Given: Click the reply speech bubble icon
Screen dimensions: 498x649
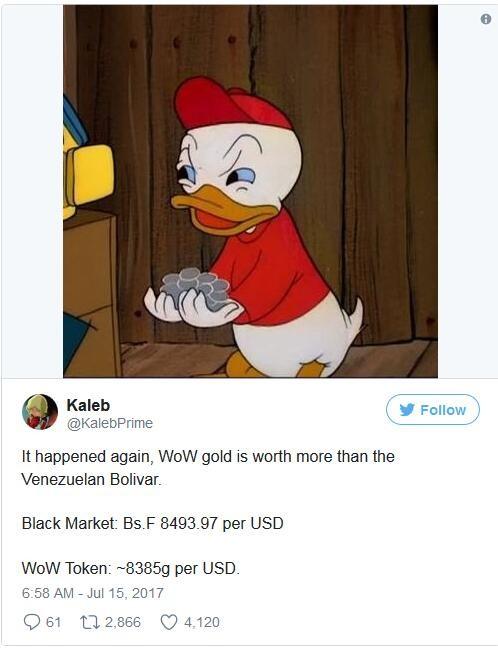Looking at the screenshot, I should [x=32, y=622].
